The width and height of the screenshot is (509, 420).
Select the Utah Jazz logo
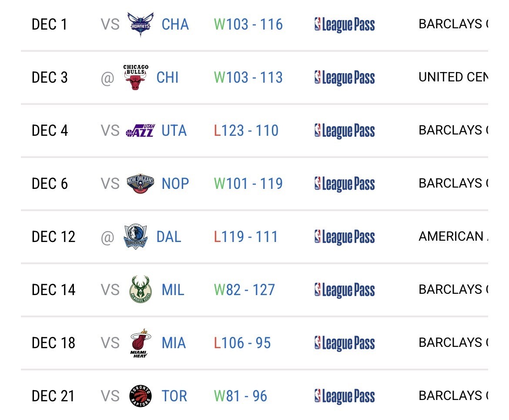(x=140, y=131)
